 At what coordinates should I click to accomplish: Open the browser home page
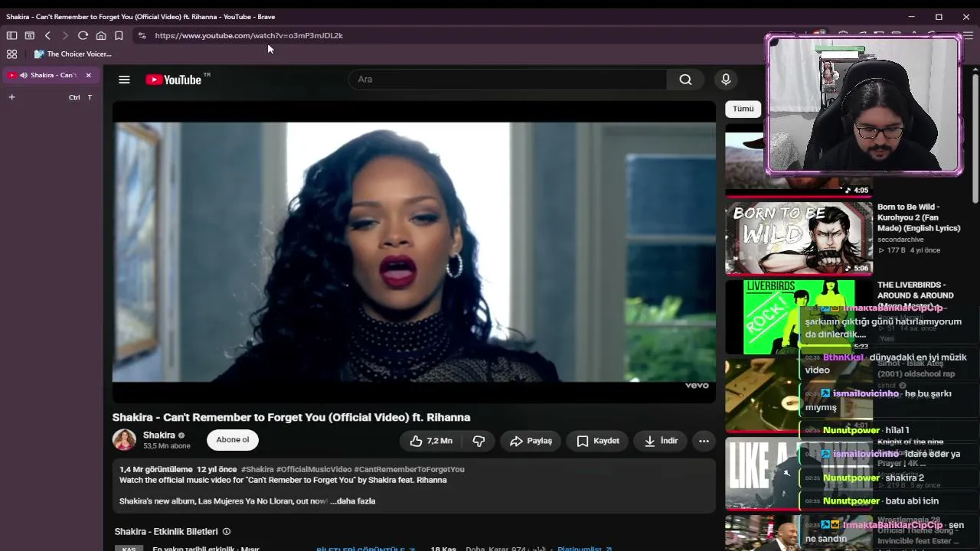(x=101, y=35)
